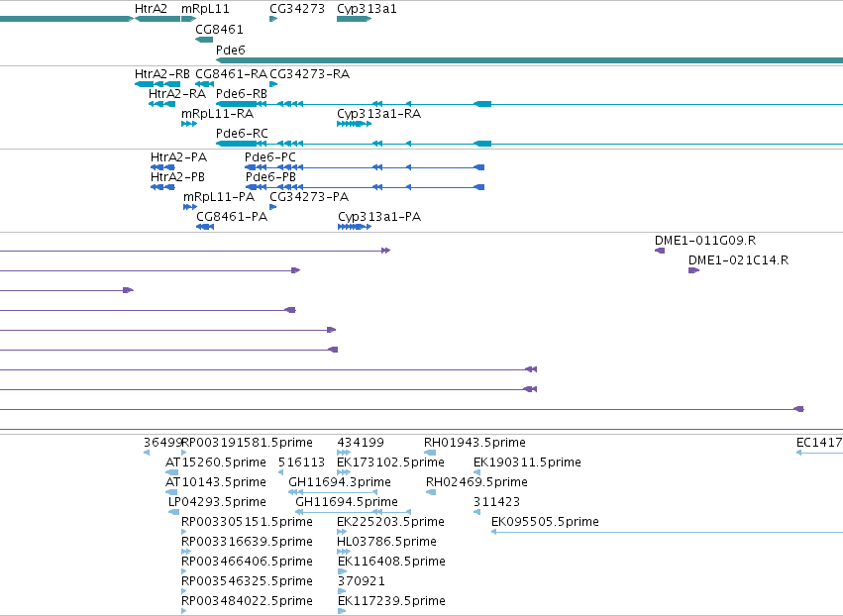Select the DME1-011G09.R purple arrow glyph
843x616 pixels.
[x=660, y=251]
